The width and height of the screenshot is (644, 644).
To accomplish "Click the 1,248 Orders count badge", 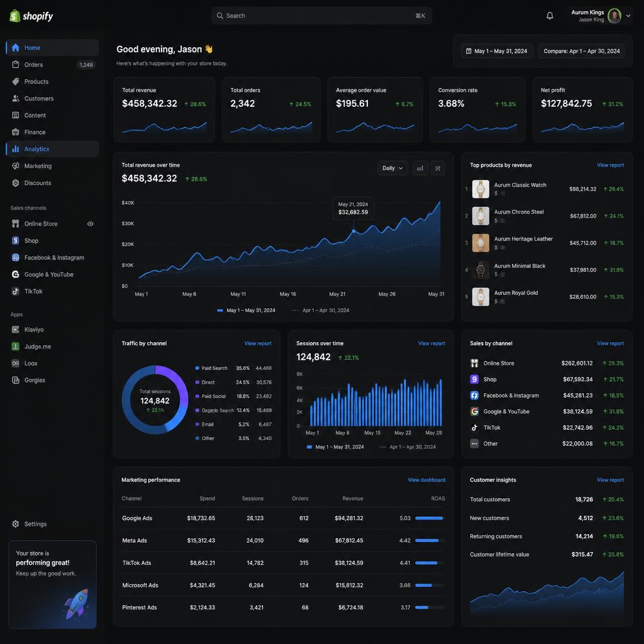I will [86, 65].
